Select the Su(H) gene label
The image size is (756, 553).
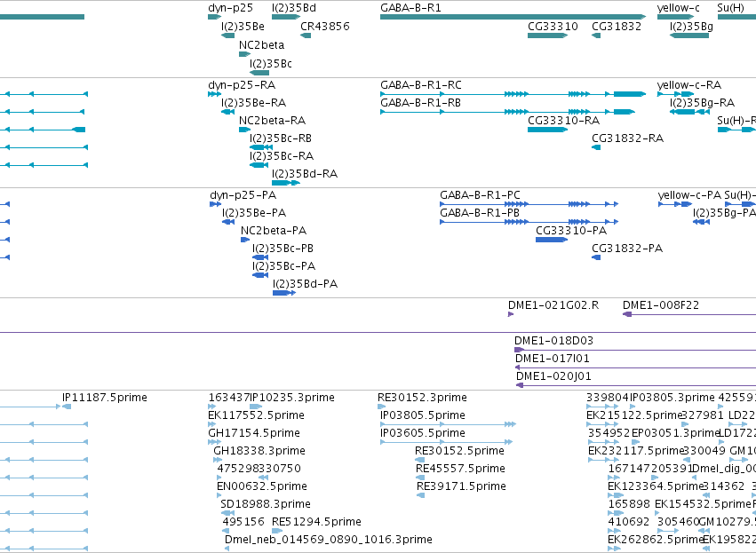click(x=730, y=8)
